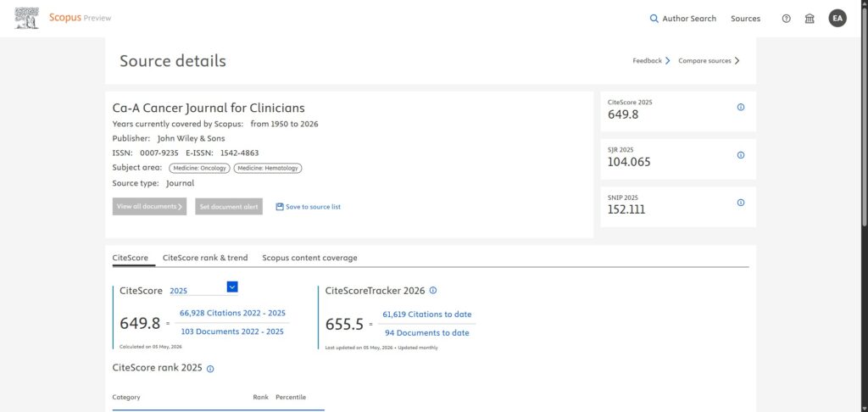Click the SJR 2025 info icon

coord(741,155)
